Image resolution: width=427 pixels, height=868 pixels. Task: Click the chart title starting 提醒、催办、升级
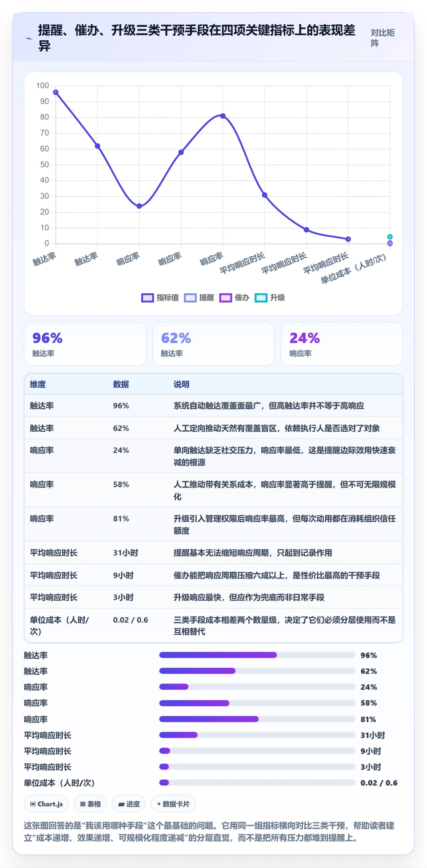(197, 38)
